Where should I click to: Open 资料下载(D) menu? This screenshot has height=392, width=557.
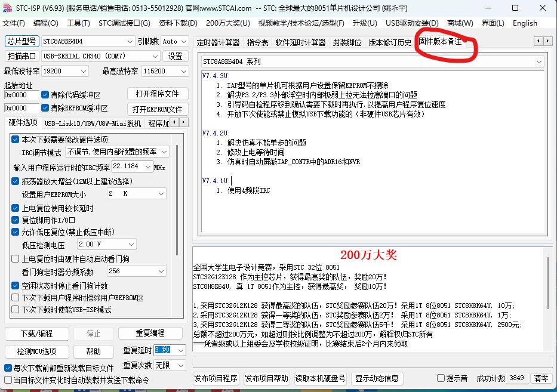(x=178, y=23)
